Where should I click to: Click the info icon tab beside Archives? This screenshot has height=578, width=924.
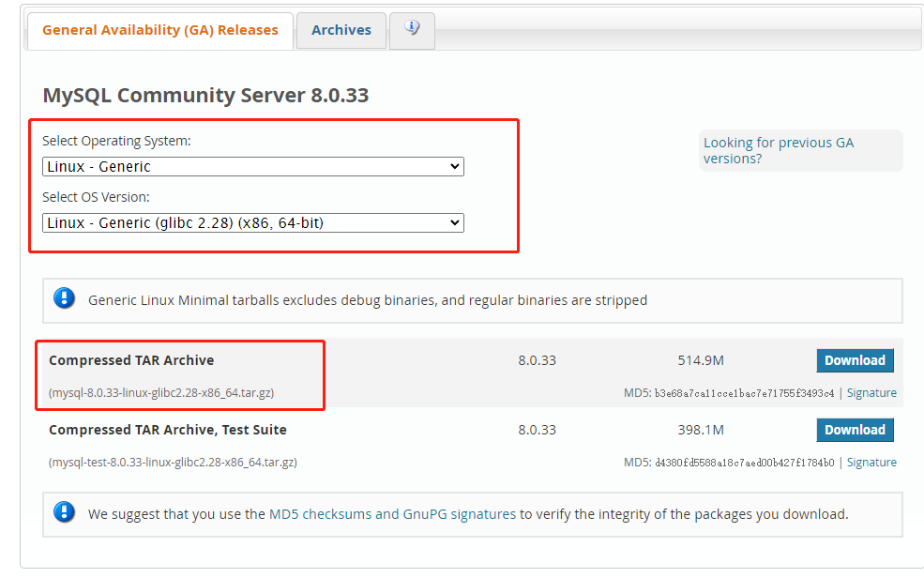click(x=411, y=29)
